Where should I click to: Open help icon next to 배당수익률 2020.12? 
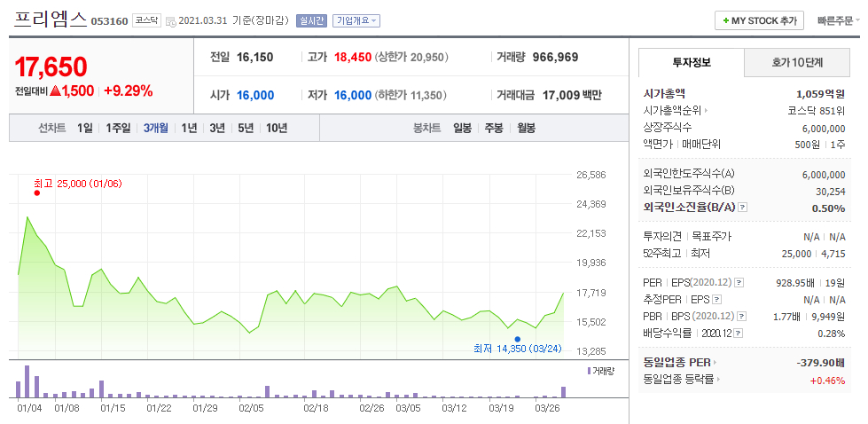tap(739, 334)
